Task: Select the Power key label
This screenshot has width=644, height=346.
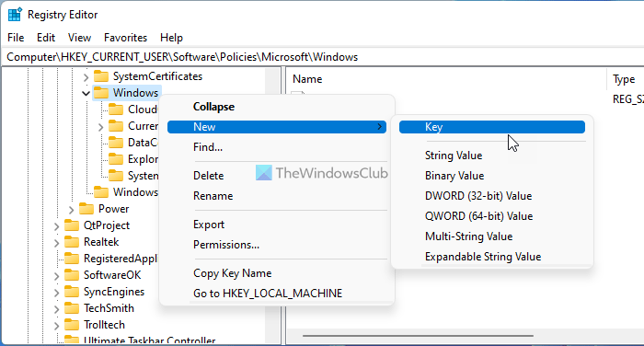Action: pos(114,209)
